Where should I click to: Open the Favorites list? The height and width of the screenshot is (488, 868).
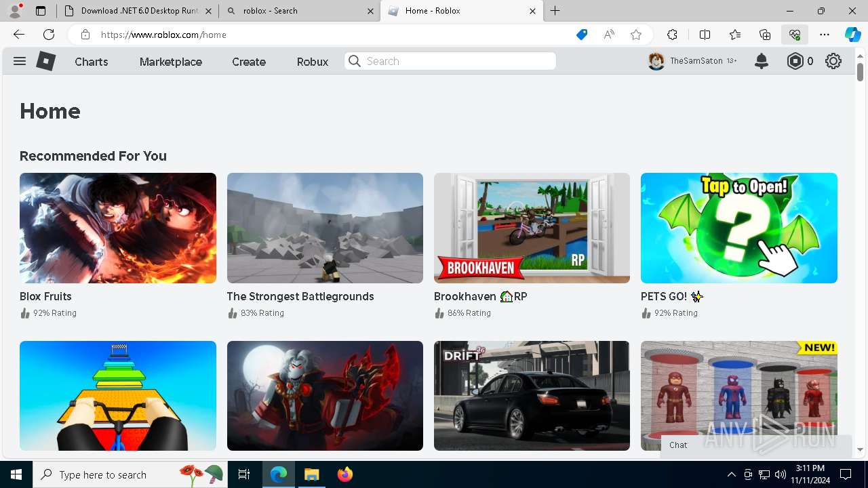pyautogui.click(x=735, y=35)
